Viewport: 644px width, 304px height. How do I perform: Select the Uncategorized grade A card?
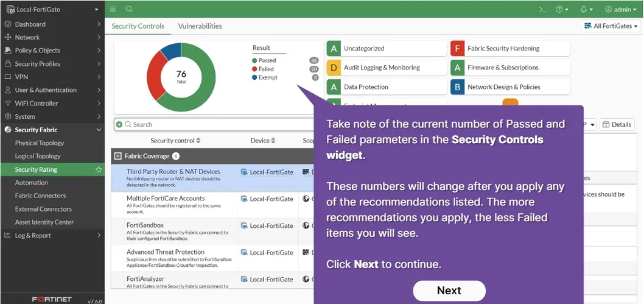tap(387, 49)
